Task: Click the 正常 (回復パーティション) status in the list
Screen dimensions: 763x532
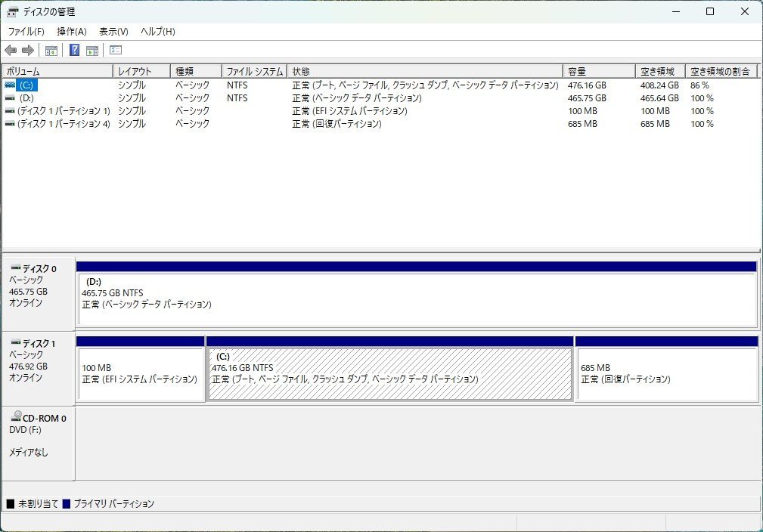Action: pos(337,123)
